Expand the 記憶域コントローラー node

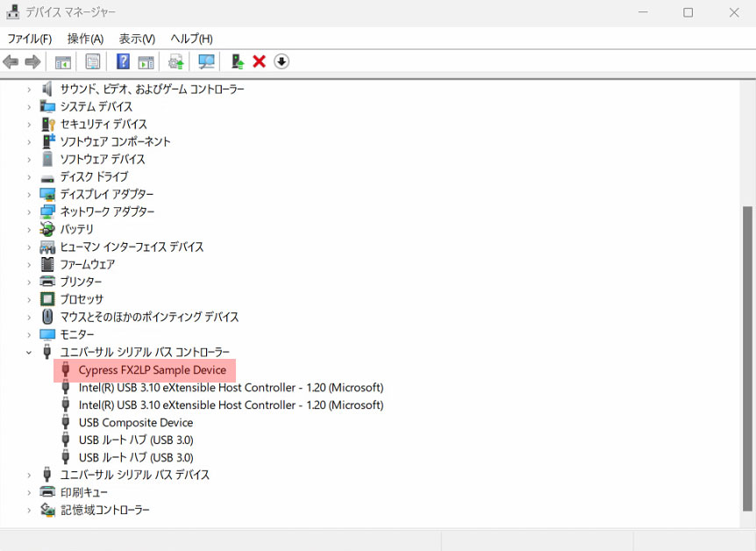click(x=29, y=510)
